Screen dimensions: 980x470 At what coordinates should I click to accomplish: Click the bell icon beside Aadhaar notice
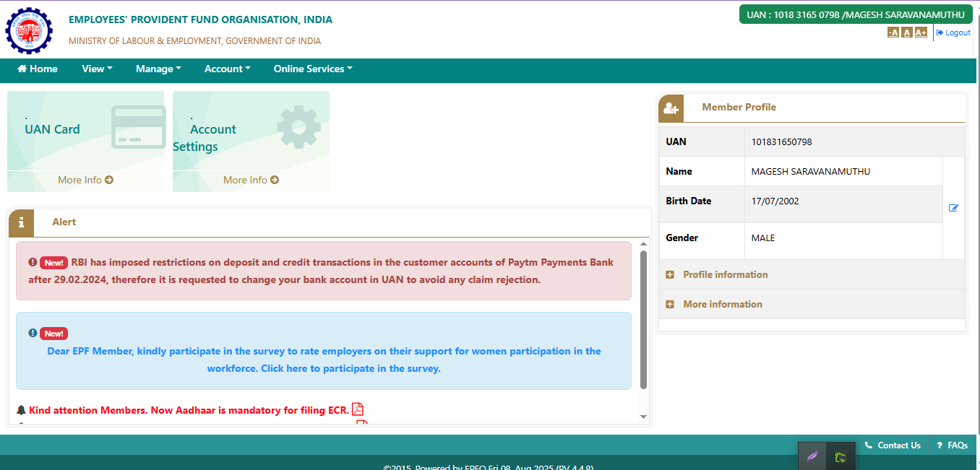tap(21, 410)
